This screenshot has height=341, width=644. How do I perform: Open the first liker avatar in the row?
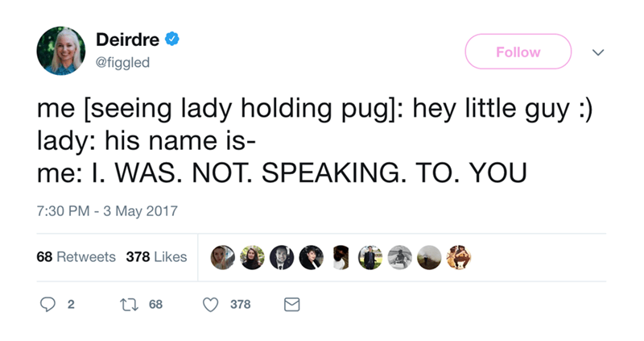pyautogui.click(x=222, y=258)
